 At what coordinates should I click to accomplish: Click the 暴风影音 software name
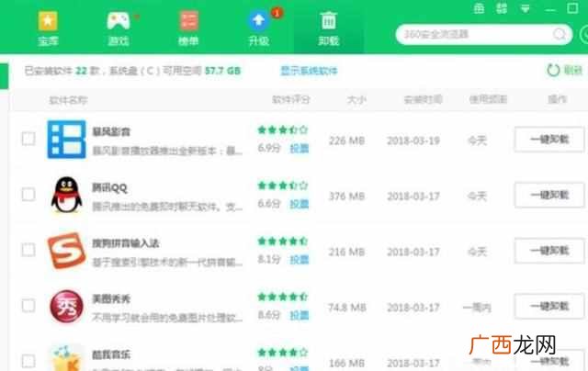[111, 131]
